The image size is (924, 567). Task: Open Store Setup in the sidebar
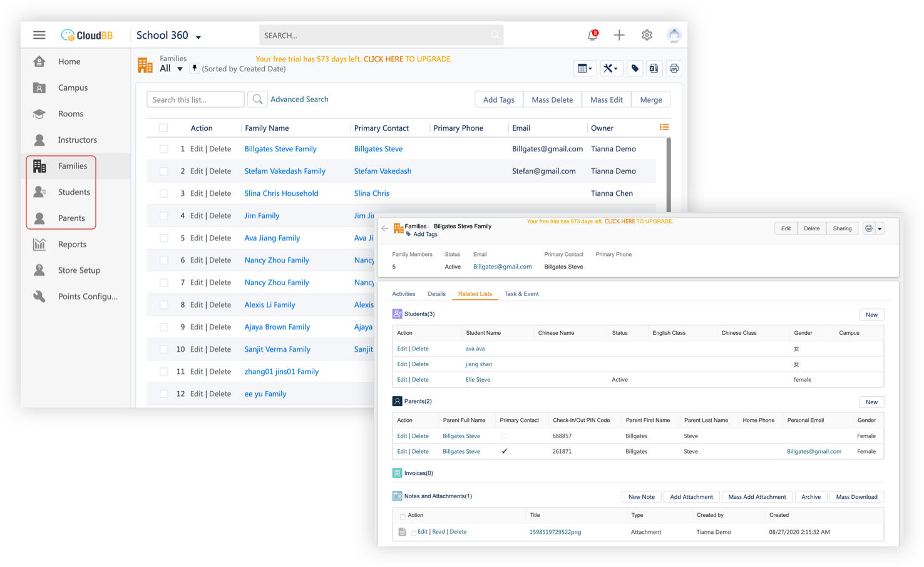(79, 270)
